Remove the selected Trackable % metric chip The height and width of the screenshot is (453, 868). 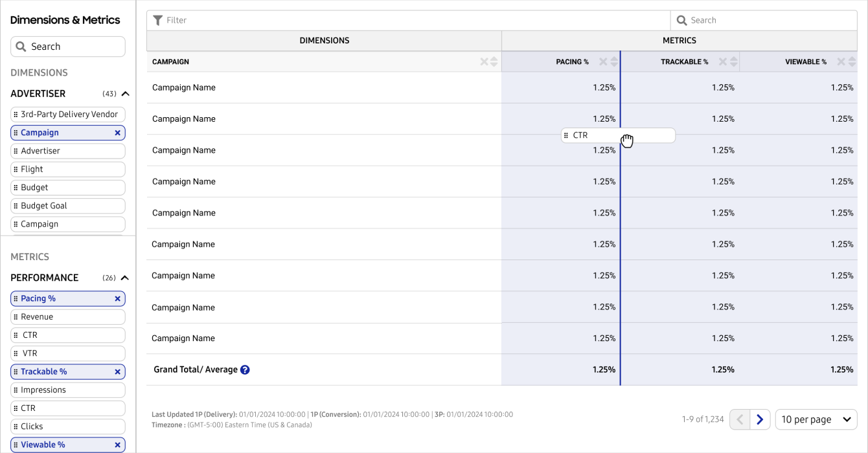[x=117, y=372]
